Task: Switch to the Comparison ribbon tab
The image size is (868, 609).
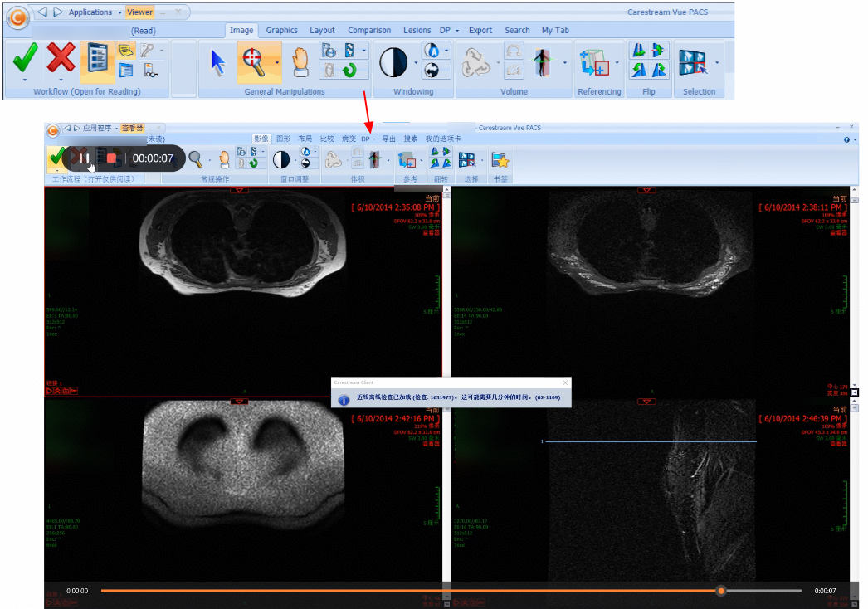Action: (x=369, y=31)
